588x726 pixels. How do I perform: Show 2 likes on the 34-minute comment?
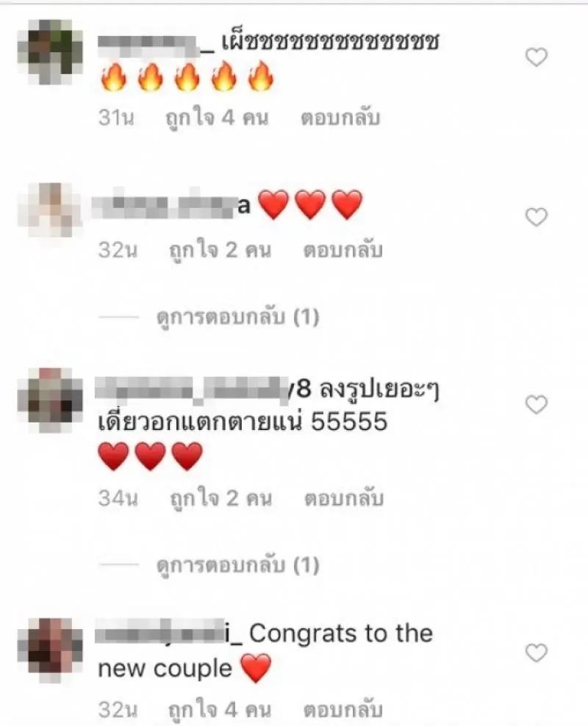[x=220, y=499]
